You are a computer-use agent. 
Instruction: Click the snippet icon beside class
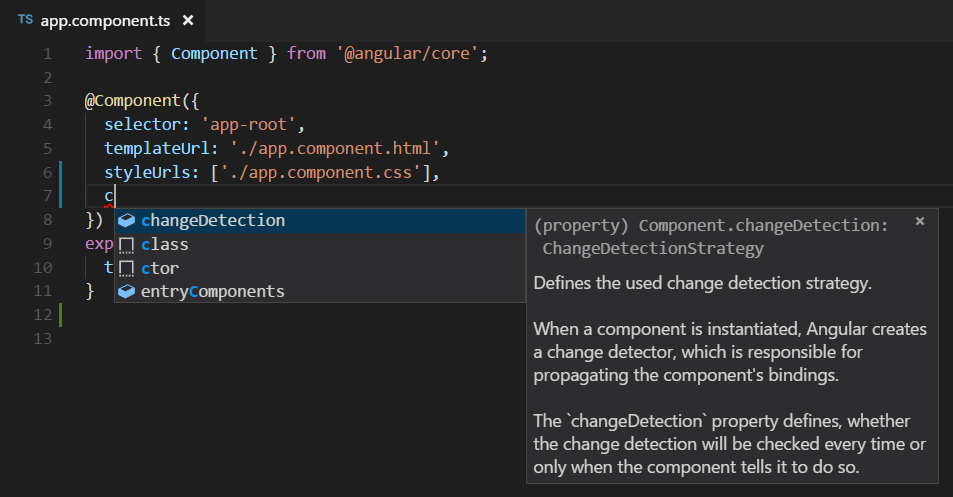126,245
